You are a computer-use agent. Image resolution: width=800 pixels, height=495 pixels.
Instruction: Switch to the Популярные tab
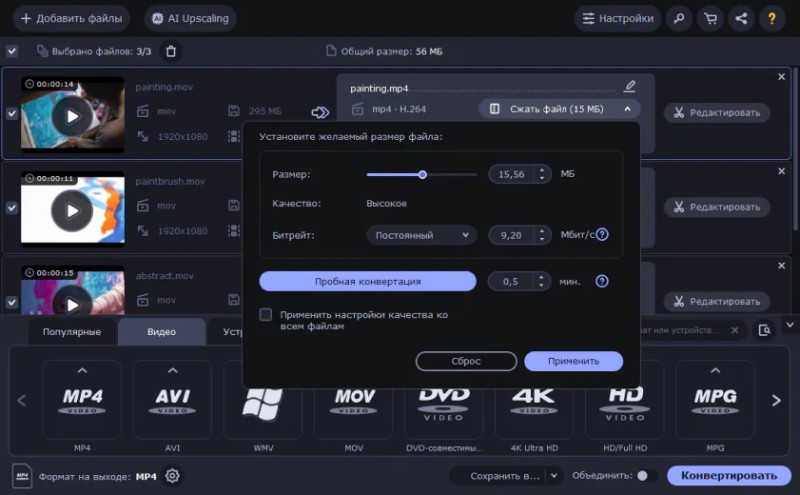coord(71,331)
